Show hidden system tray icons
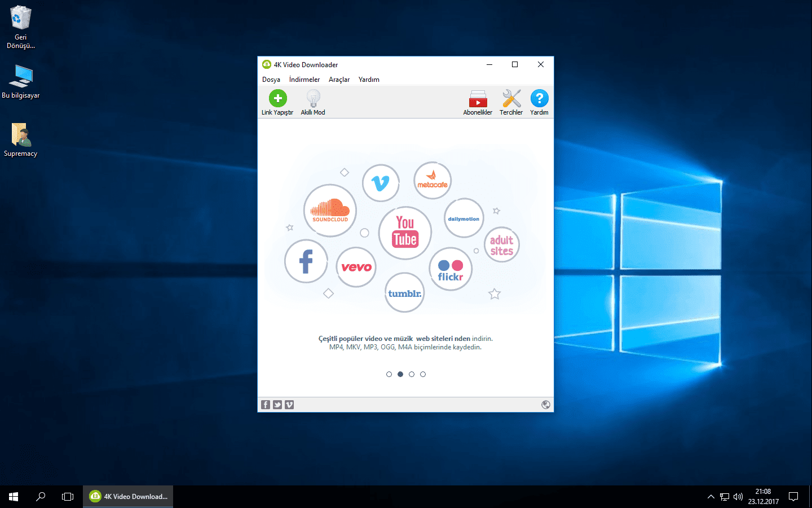 710,497
